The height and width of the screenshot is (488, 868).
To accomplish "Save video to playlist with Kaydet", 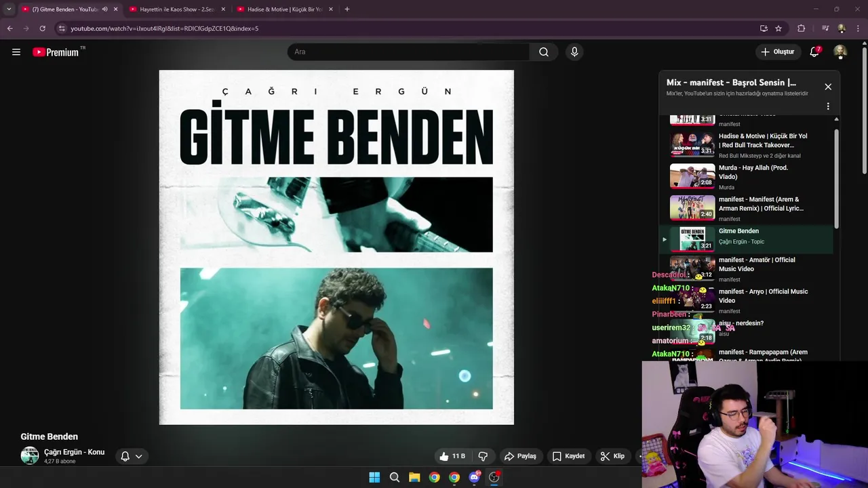I will click(x=568, y=456).
